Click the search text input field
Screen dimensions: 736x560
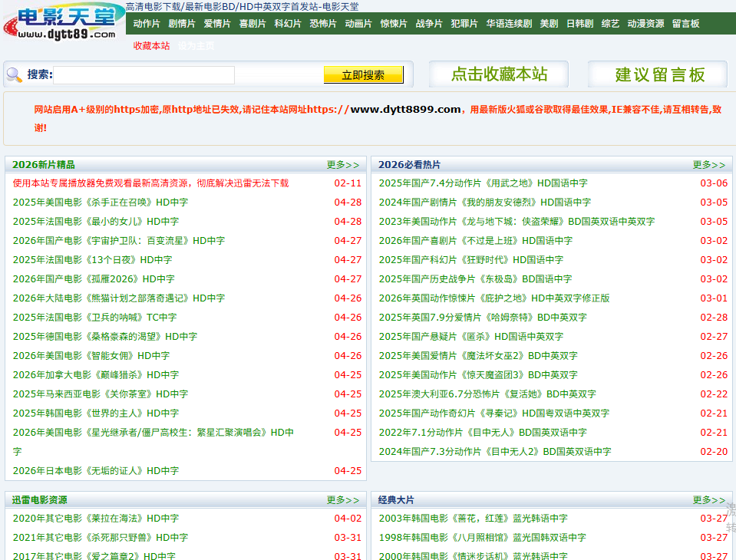[144, 75]
